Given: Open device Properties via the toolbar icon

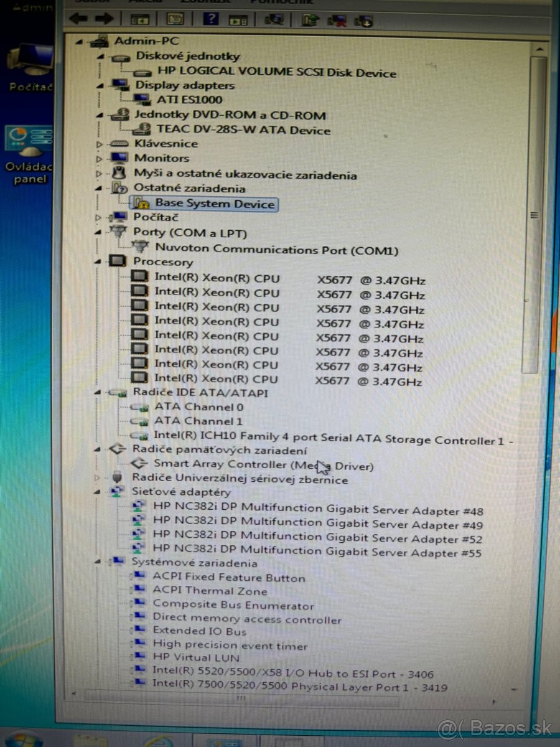Looking at the screenshot, I should (175, 19).
